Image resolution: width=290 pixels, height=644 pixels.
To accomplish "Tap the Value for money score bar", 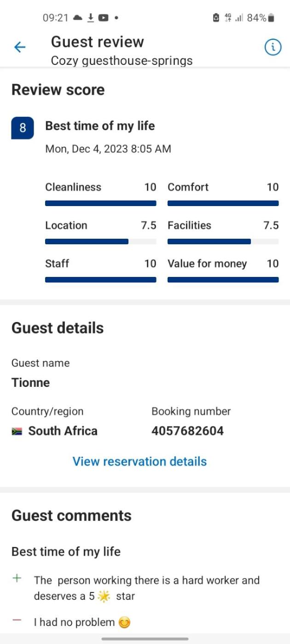I will coord(223,279).
